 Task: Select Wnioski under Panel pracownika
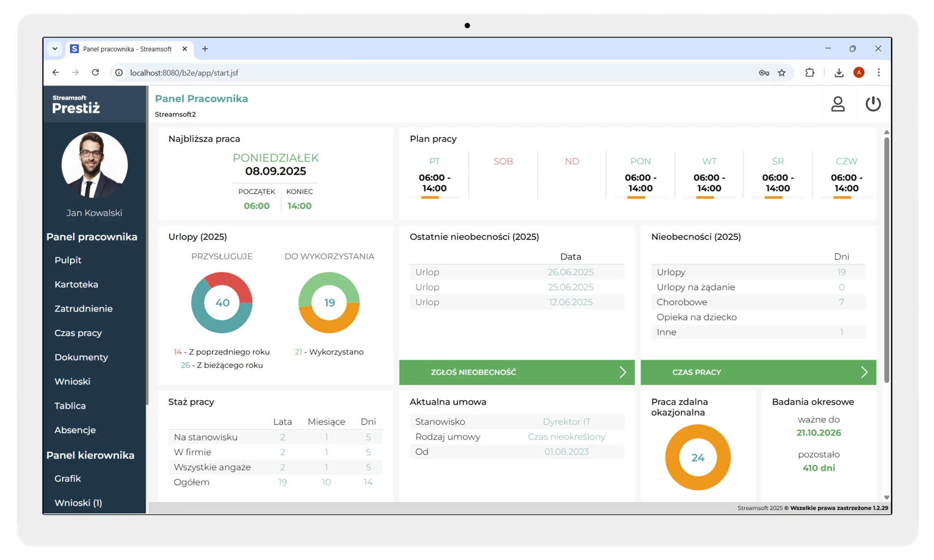pos(73,381)
